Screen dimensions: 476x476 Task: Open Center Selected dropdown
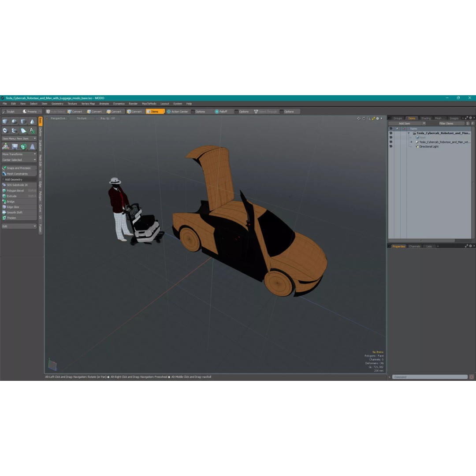pos(19,160)
